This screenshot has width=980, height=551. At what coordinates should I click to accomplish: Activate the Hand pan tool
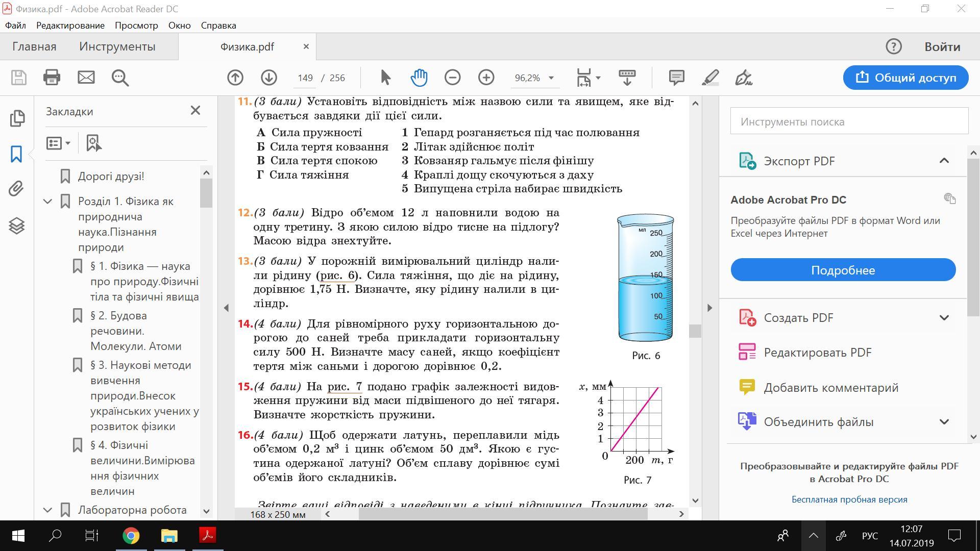coord(419,78)
